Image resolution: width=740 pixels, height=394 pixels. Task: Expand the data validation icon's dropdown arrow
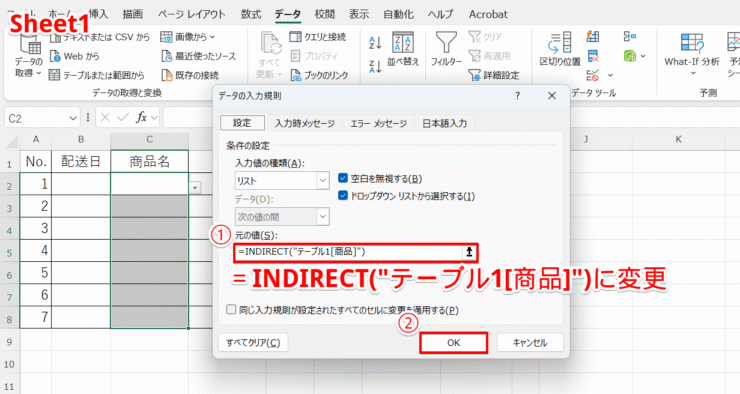610,75
